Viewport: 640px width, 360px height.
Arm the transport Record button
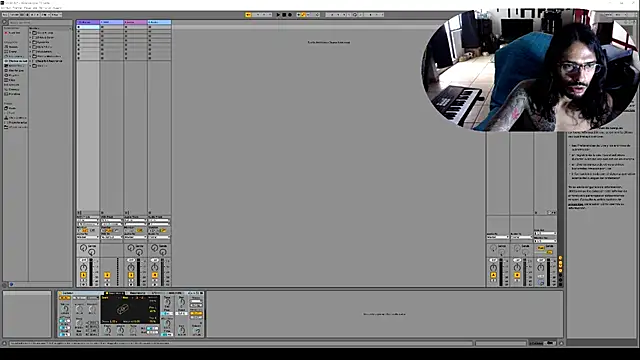290,15
